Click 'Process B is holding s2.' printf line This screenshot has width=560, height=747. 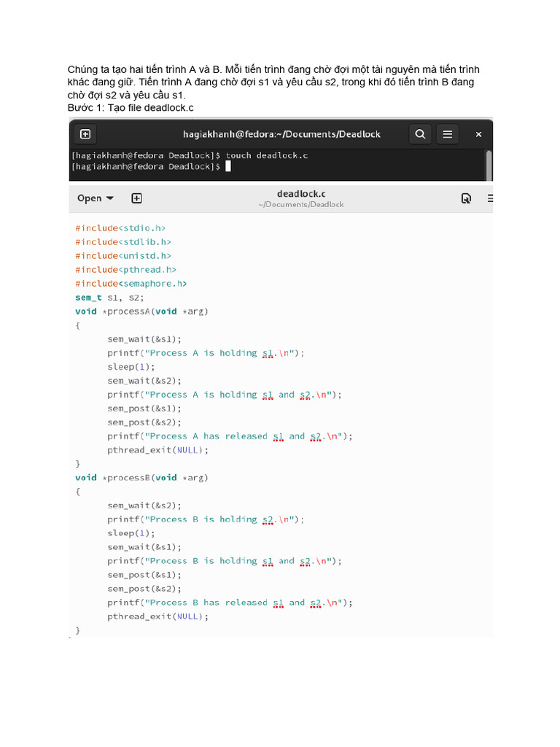pos(206,519)
